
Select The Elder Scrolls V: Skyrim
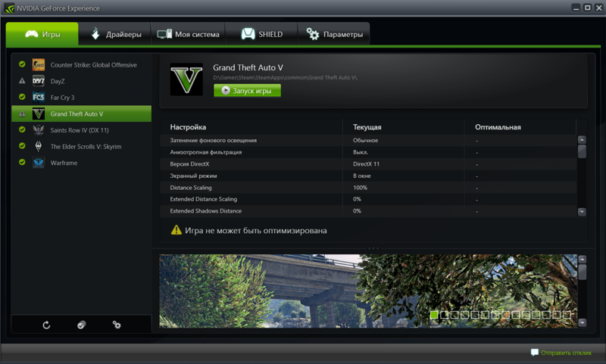tap(81, 146)
